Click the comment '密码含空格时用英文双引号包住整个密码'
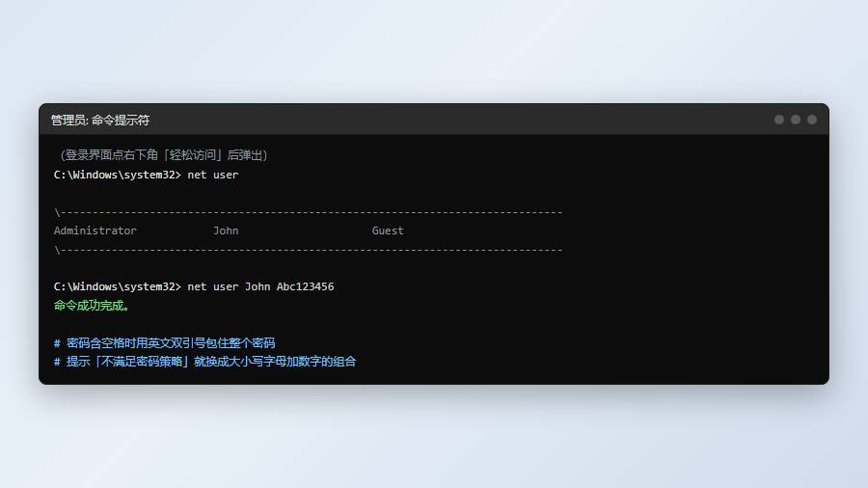The image size is (868, 488). [x=164, y=343]
